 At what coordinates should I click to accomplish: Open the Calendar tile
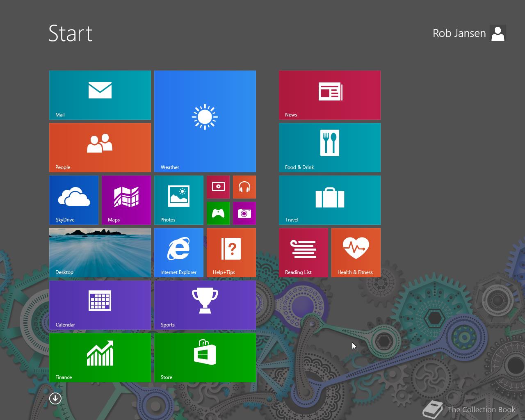[x=100, y=305]
